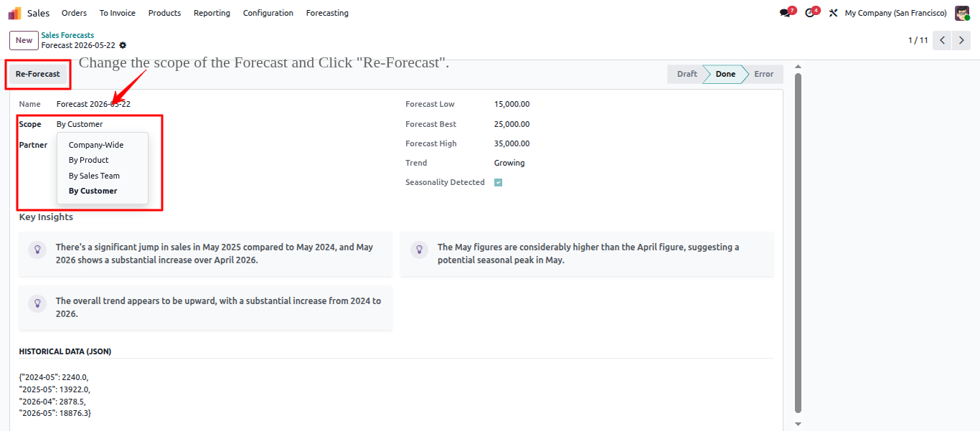Open the Sales app home icon
Screen dimensions: 980x431
tap(14, 13)
